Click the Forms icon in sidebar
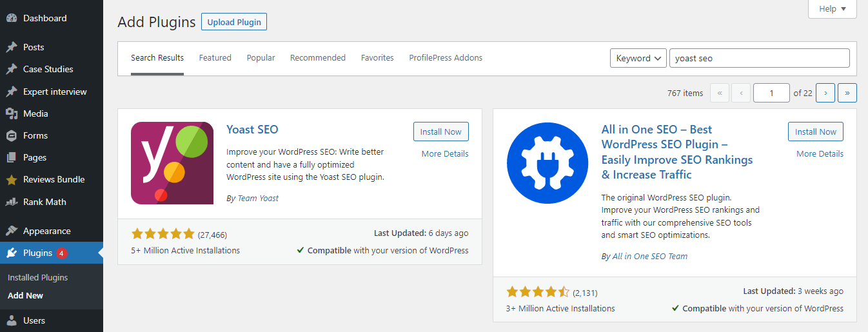The image size is (868, 332). click(12, 135)
